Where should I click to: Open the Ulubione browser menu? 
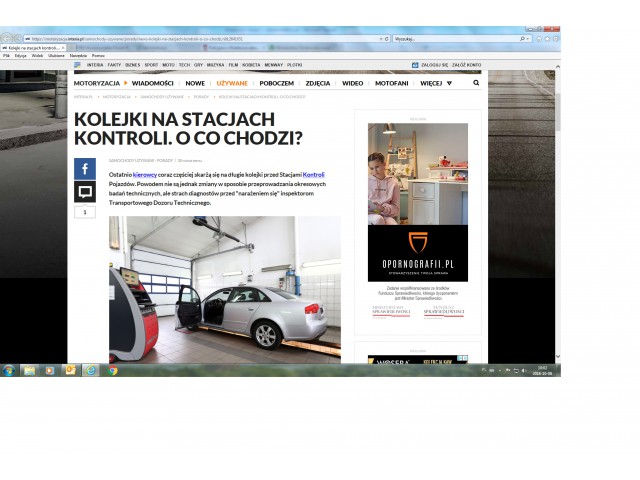click(x=57, y=56)
